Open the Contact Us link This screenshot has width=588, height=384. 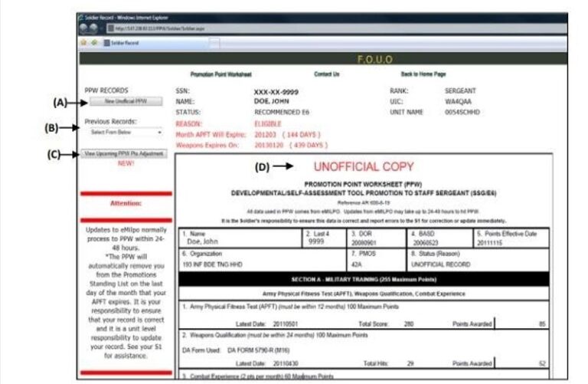[x=327, y=74]
